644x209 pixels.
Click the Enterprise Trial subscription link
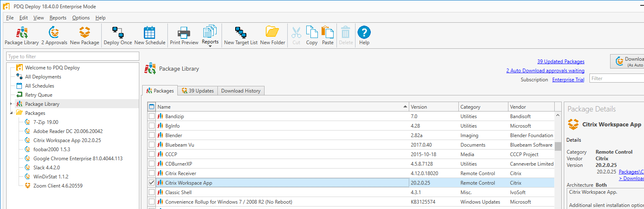coord(568,80)
